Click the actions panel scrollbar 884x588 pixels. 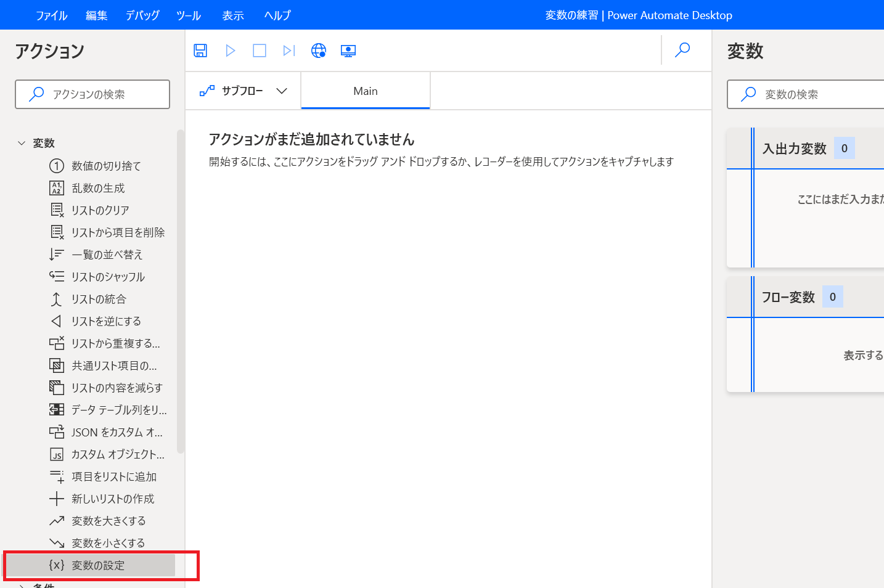pyautogui.click(x=180, y=291)
